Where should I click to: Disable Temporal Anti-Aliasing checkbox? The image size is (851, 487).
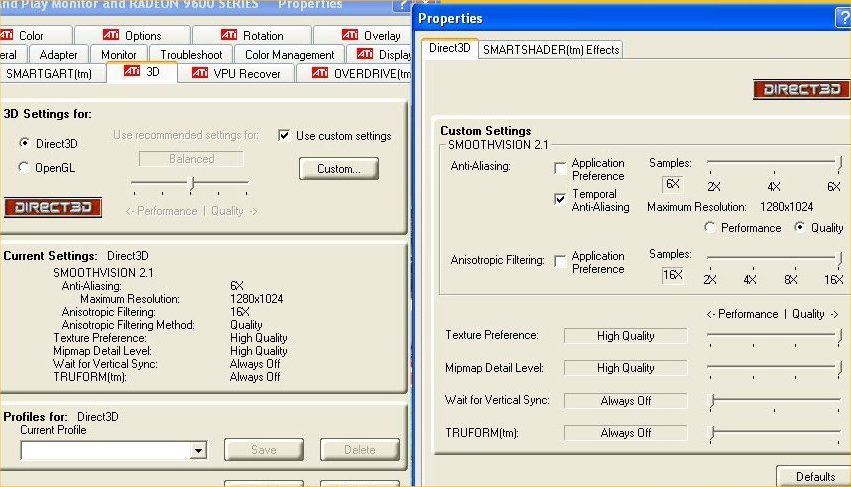pos(560,199)
